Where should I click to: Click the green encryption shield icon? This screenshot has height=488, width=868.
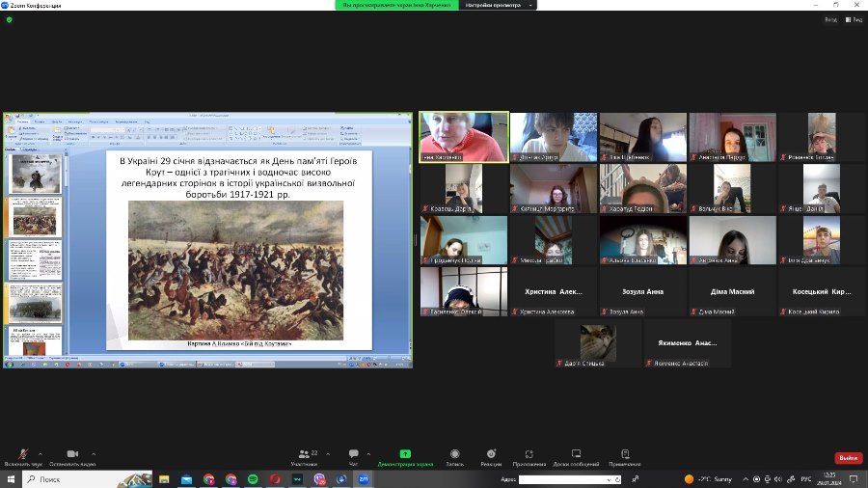(x=9, y=20)
